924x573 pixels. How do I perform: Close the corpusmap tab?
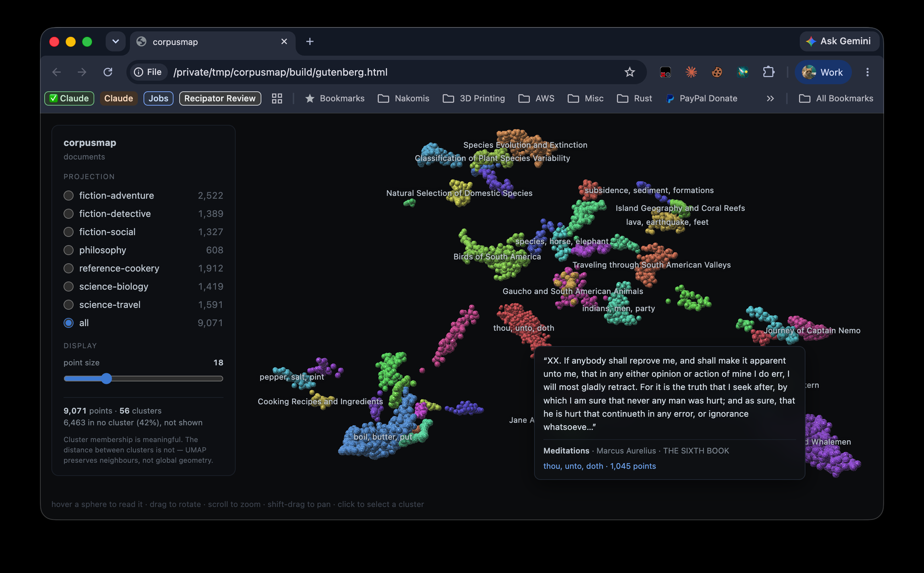point(284,42)
